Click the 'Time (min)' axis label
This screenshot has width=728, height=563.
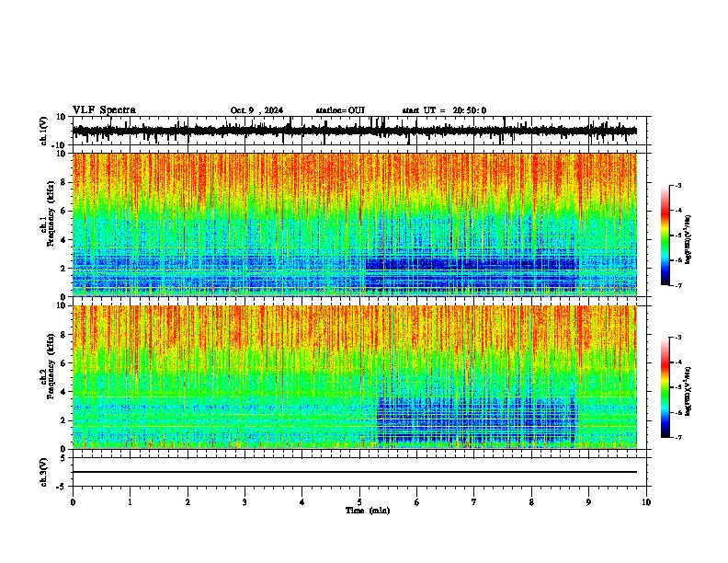pos(368,511)
